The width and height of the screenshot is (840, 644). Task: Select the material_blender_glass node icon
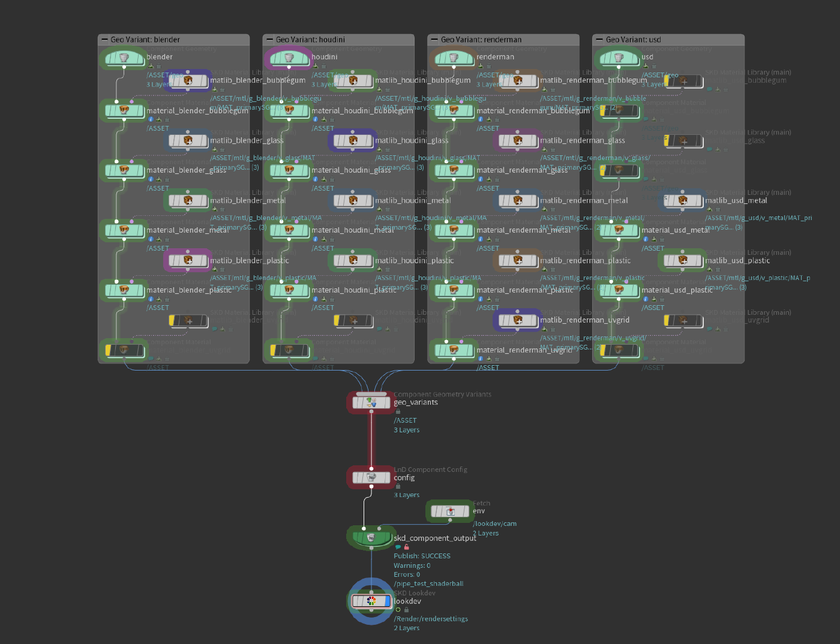pyautogui.click(x=124, y=170)
